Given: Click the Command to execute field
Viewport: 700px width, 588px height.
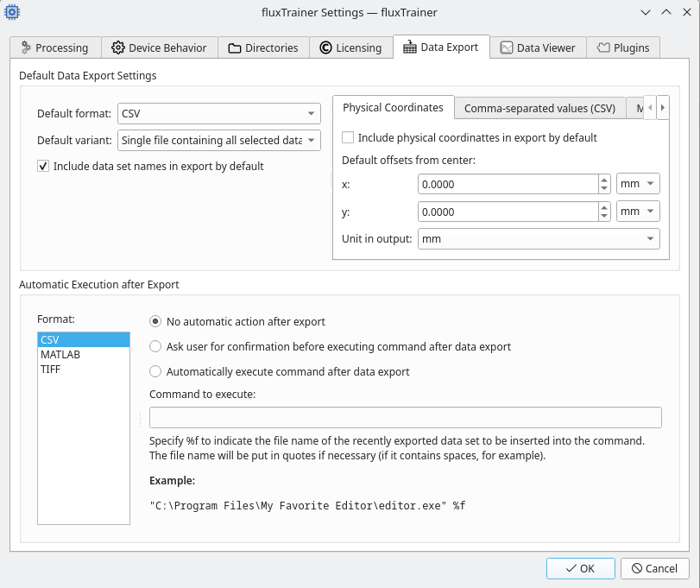Looking at the screenshot, I should point(406,417).
